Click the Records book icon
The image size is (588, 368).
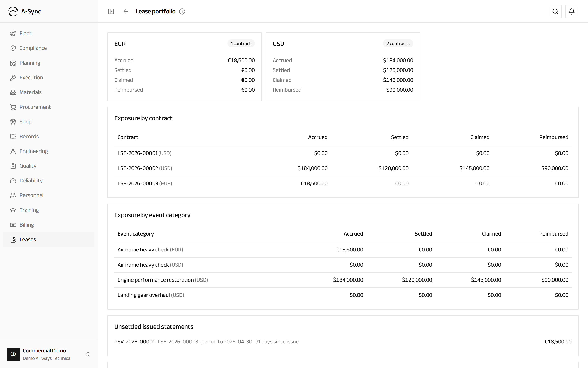point(13,137)
